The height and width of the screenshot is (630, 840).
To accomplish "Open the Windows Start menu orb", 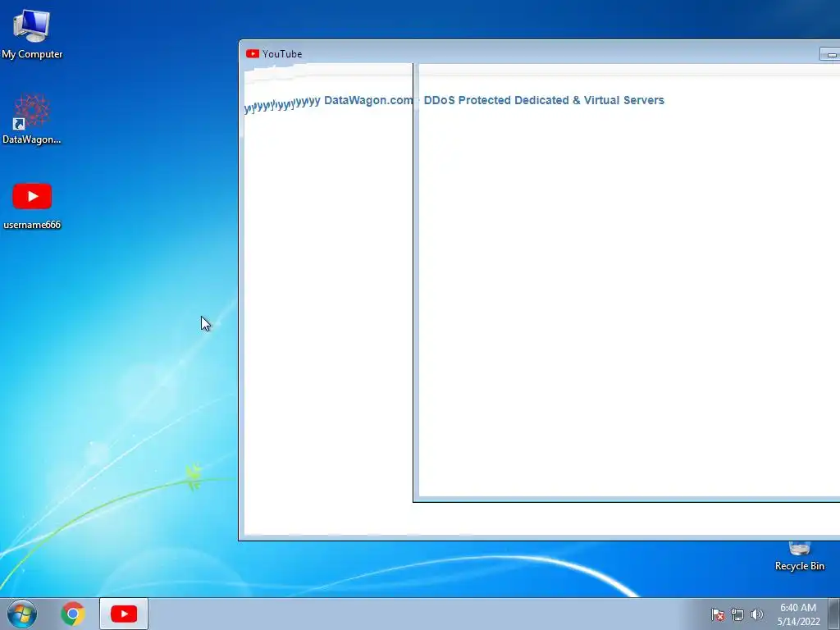I will click(22, 614).
